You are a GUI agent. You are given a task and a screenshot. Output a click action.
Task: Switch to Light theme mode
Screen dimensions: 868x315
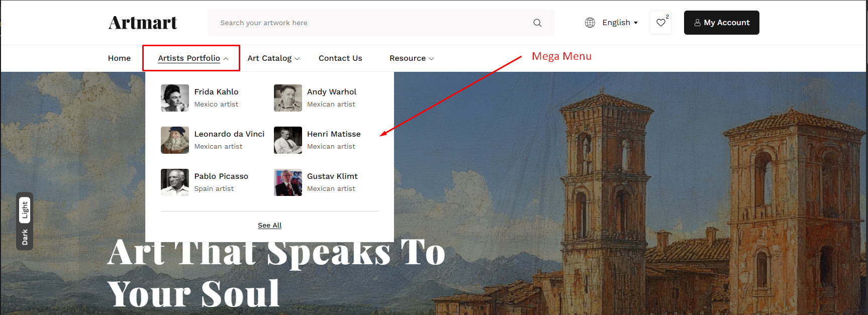(x=25, y=211)
